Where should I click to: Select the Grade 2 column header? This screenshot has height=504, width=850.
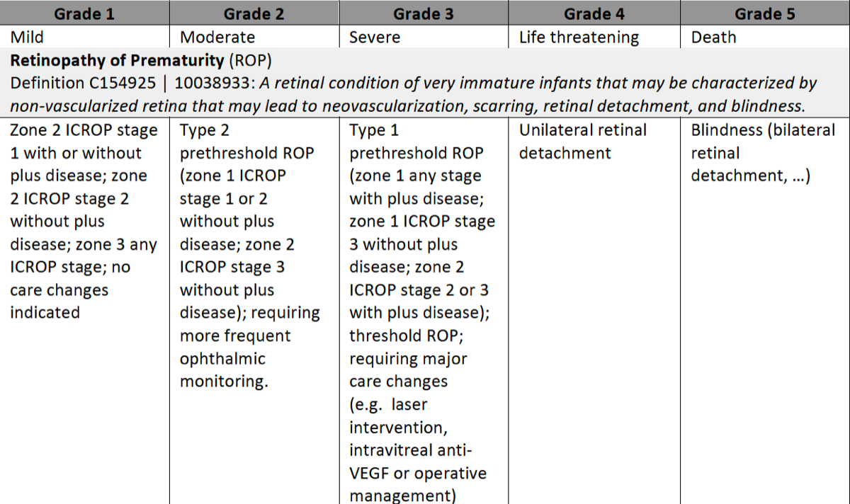(x=254, y=13)
